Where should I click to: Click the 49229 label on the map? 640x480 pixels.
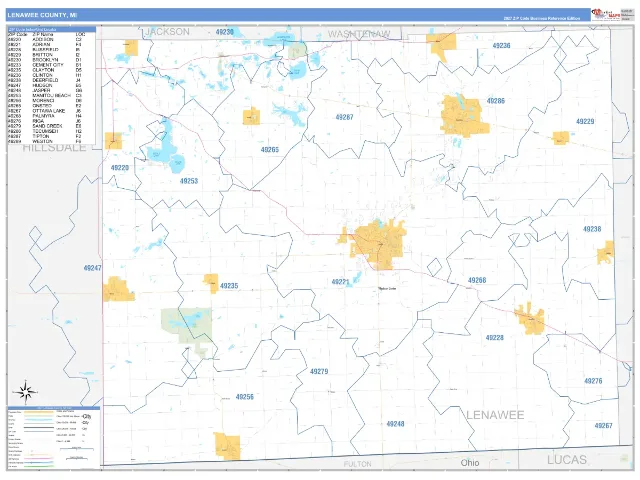[x=585, y=121]
